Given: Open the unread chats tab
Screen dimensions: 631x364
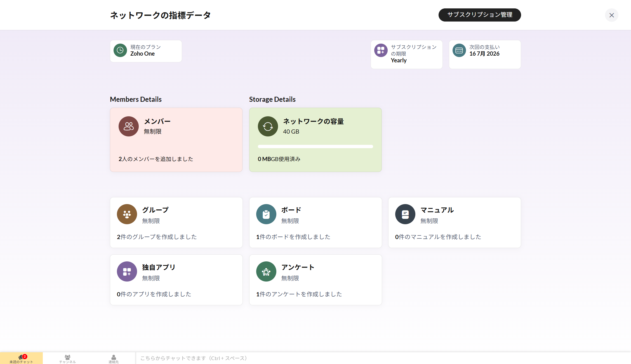Looking at the screenshot, I should 21,358.
